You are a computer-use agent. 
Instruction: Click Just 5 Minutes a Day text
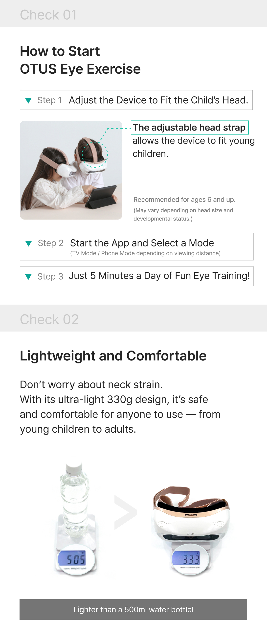pos(159,276)
